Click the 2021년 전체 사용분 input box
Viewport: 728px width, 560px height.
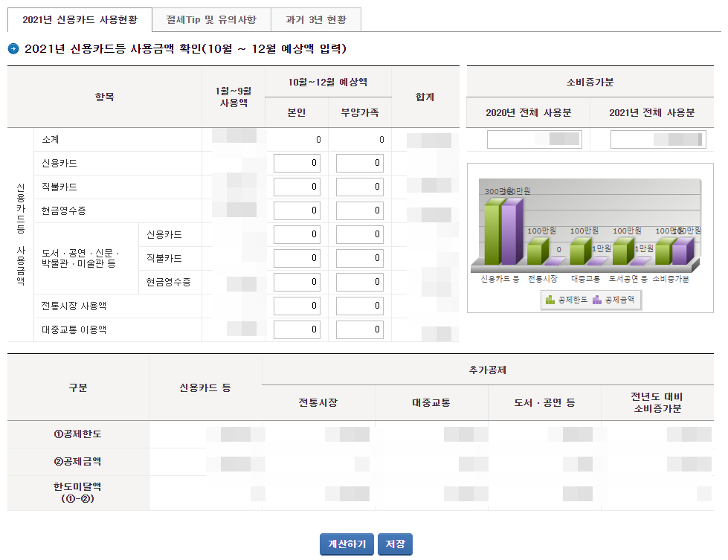pyautogui.click(x=658, y=139)
